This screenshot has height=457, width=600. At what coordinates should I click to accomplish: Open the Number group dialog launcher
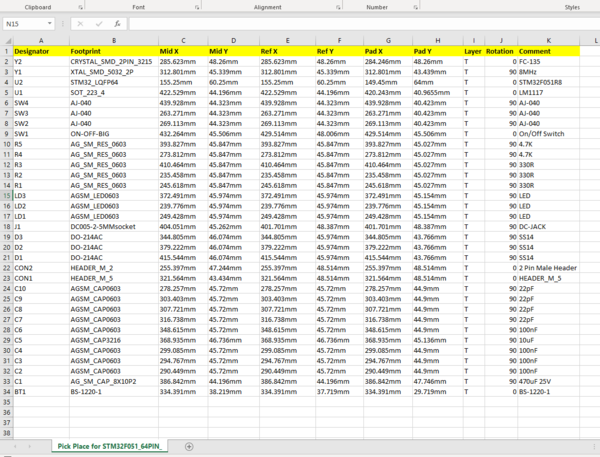pos(416,7)
